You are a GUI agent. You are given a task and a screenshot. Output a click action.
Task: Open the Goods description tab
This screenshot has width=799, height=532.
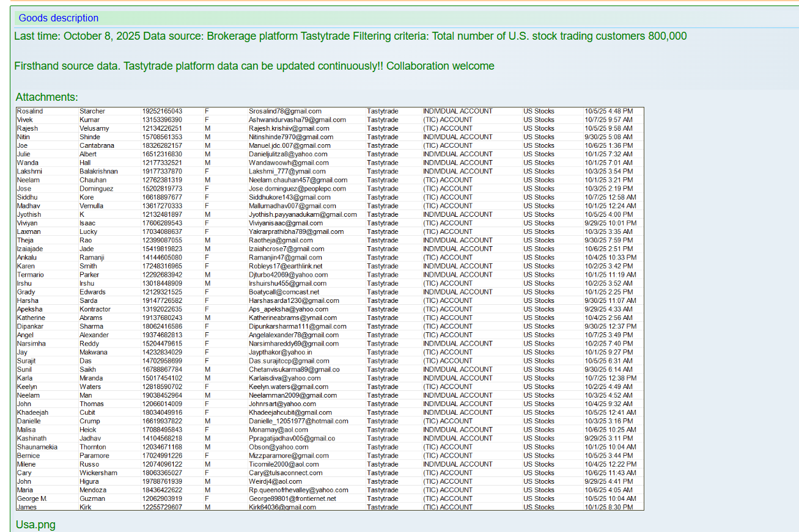(x=58, y=18)
